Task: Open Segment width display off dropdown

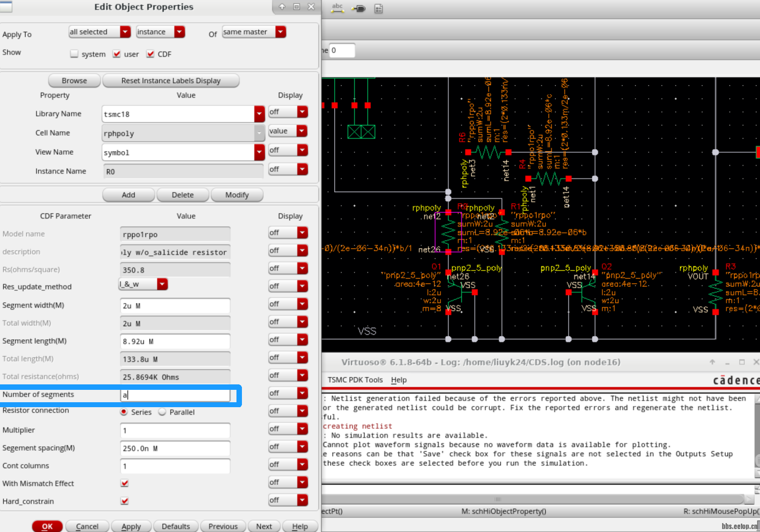Action: [288, 304]
